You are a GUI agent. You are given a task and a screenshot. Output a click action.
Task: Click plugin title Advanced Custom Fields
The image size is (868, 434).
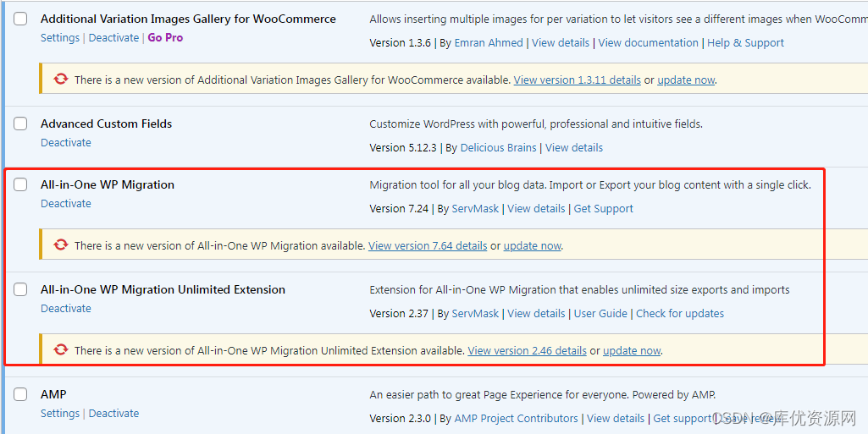(107, 124)
